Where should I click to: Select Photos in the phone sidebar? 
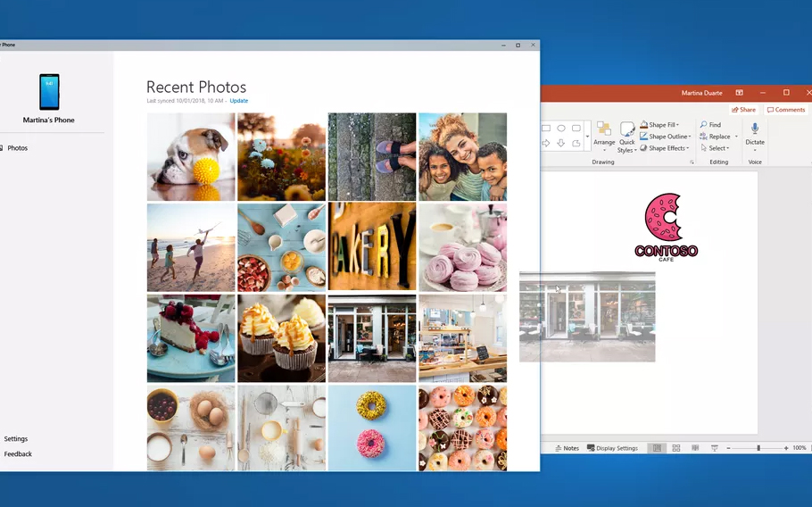(18, 148)
